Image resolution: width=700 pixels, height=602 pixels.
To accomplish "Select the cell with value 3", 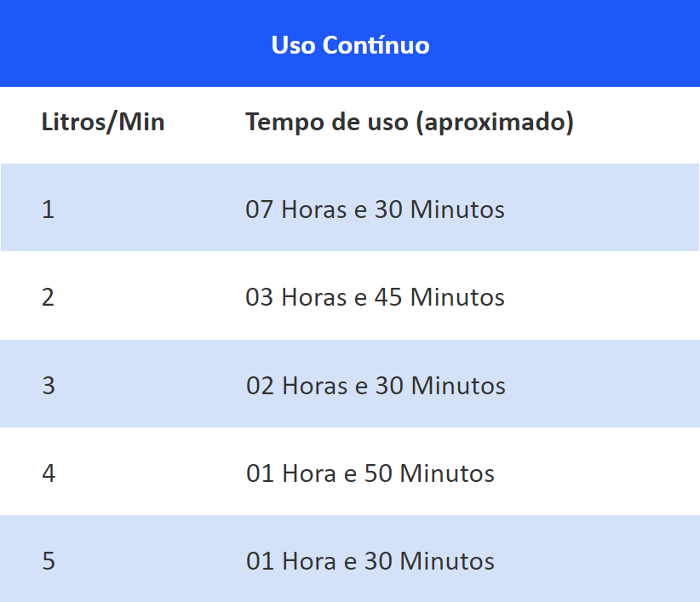I will point(49,386).
